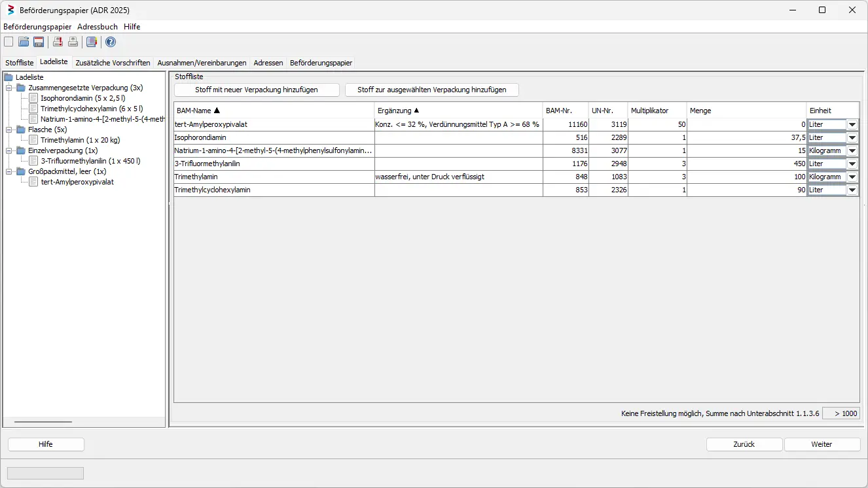This screenshot has height=488, width=868.
Task: Click the blue question mark help icon
Action: click(110, 42)
